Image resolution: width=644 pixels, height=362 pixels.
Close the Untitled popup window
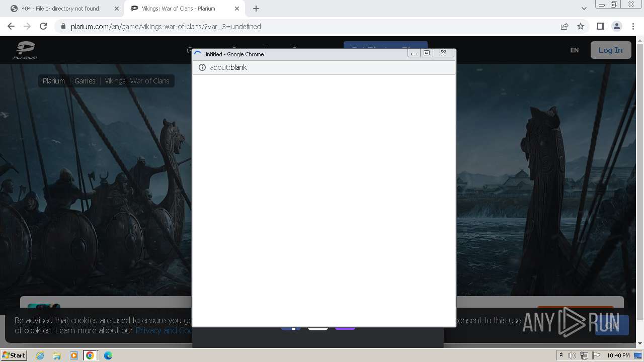443,53
